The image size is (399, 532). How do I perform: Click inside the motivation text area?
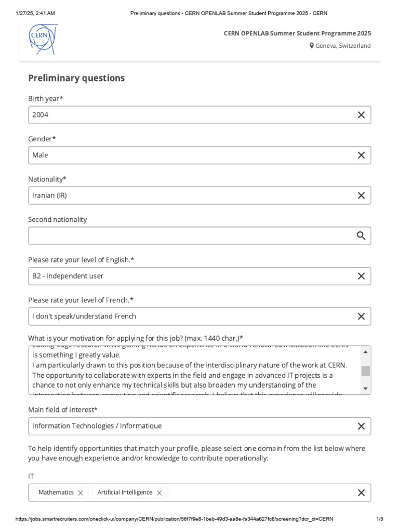coord(192,370)
